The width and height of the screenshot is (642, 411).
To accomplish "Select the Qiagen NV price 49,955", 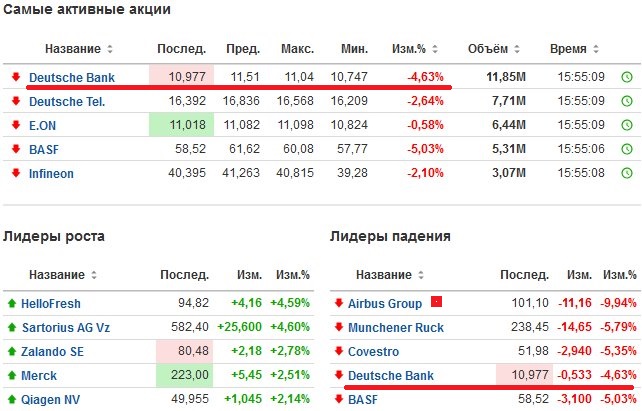I will click(190, 399).
